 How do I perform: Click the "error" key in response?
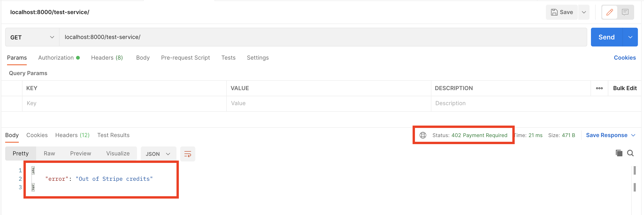(x=57, y=179)
